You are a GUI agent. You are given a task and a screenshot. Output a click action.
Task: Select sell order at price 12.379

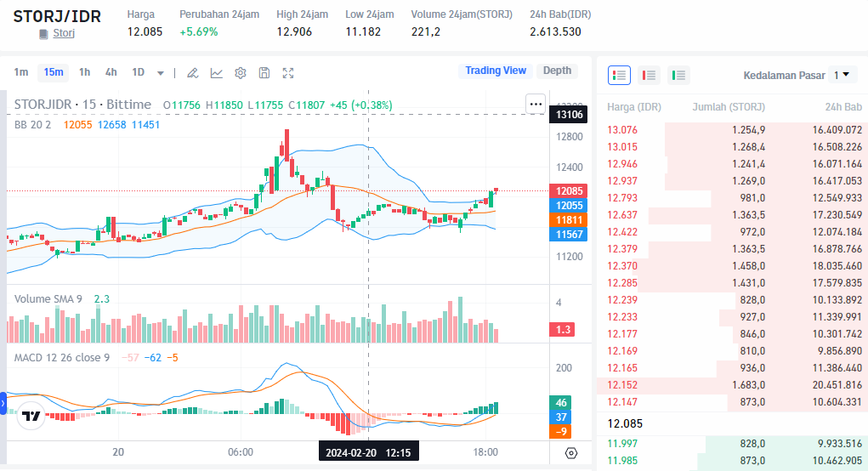pos(732,249)
